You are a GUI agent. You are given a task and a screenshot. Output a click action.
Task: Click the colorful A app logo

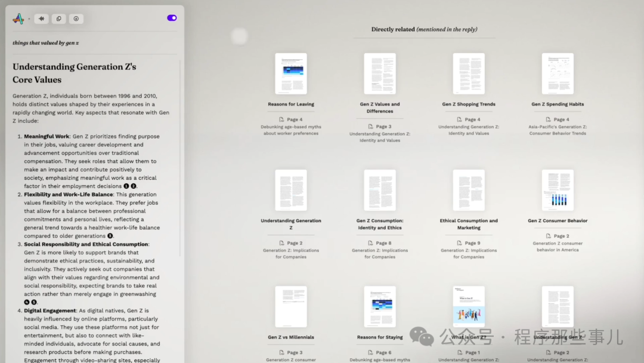pos(18,19)
